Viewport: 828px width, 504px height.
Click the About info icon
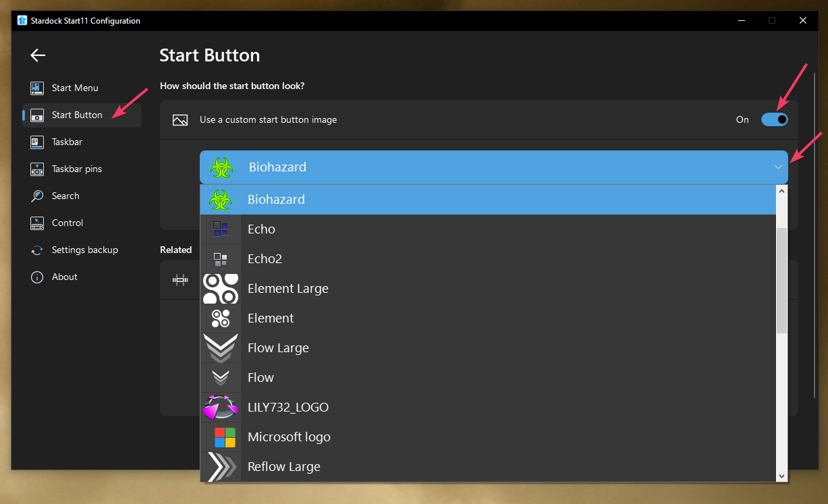(37, 277)
